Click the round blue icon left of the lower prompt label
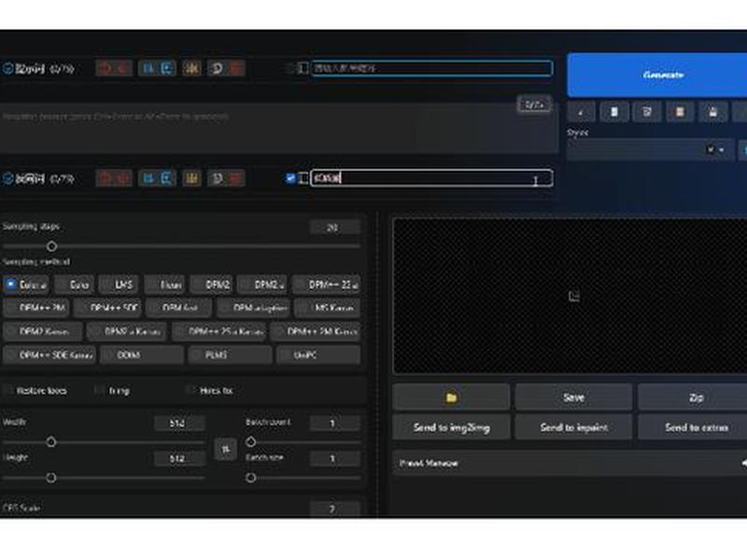The height and width of the screenshot is (560, 747). pyautogui.click(x=7, y=178)
